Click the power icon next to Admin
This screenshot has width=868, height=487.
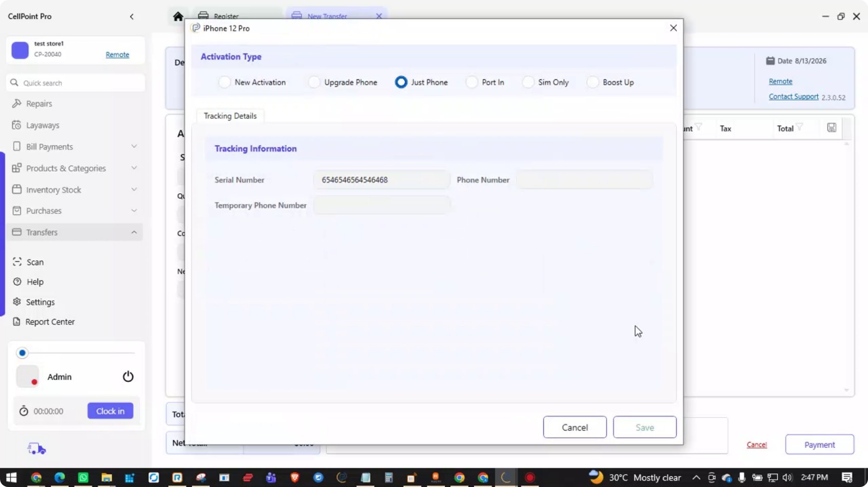tap(128, 377)
